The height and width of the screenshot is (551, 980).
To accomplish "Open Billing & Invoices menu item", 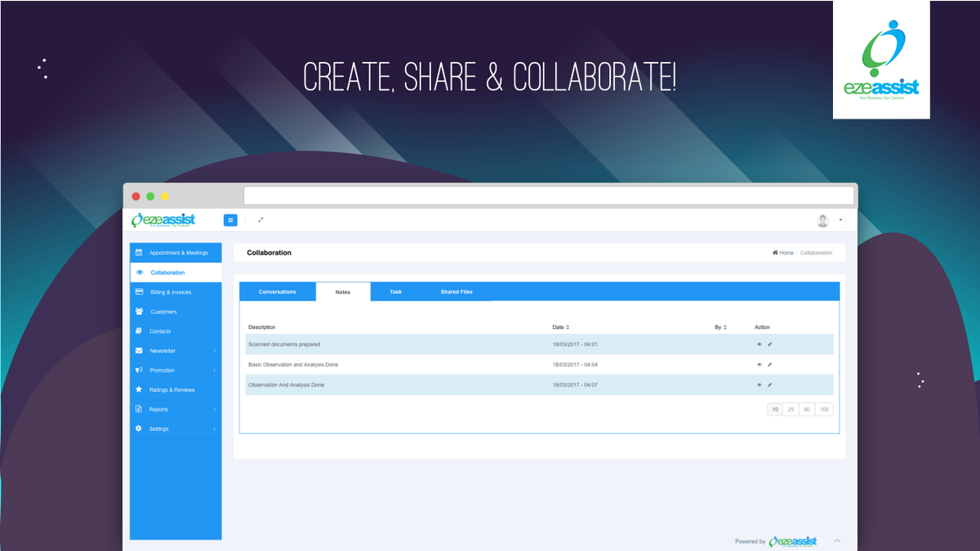I will 176,292.
